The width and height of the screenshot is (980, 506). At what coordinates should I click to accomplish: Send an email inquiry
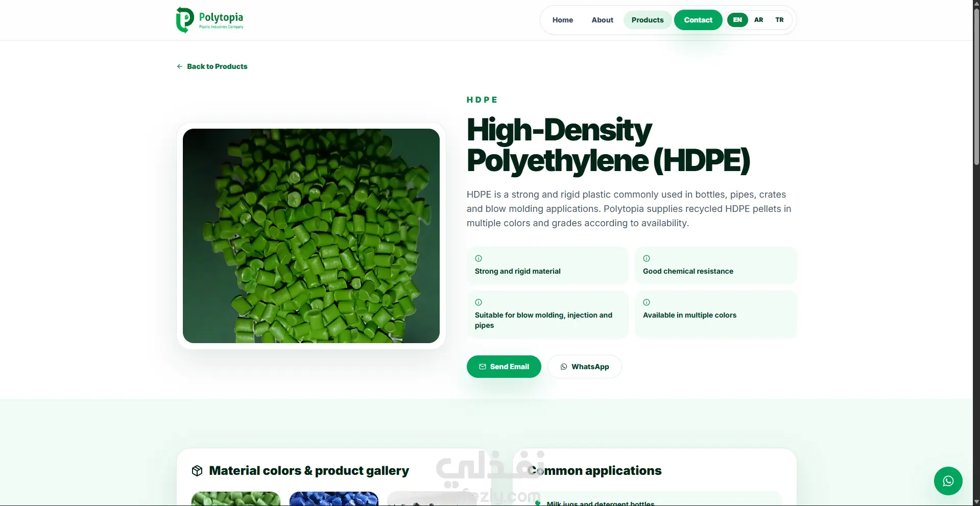coord(504,367)
